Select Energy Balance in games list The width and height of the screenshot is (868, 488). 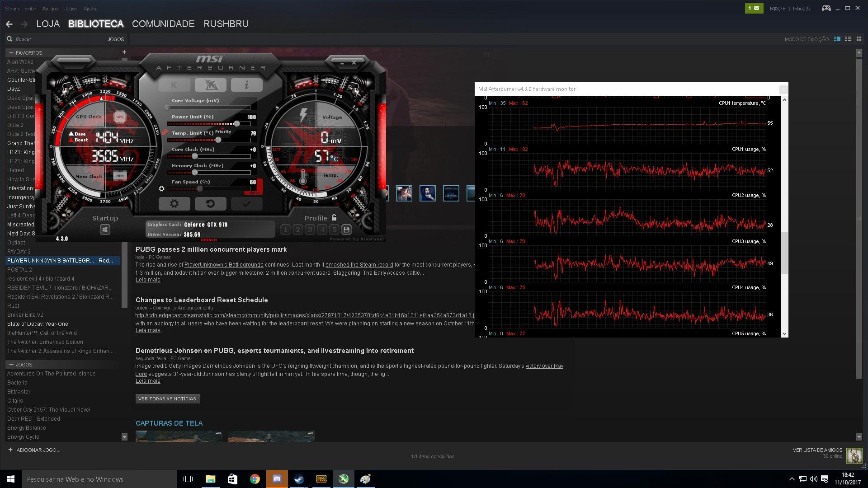(26, 428)
